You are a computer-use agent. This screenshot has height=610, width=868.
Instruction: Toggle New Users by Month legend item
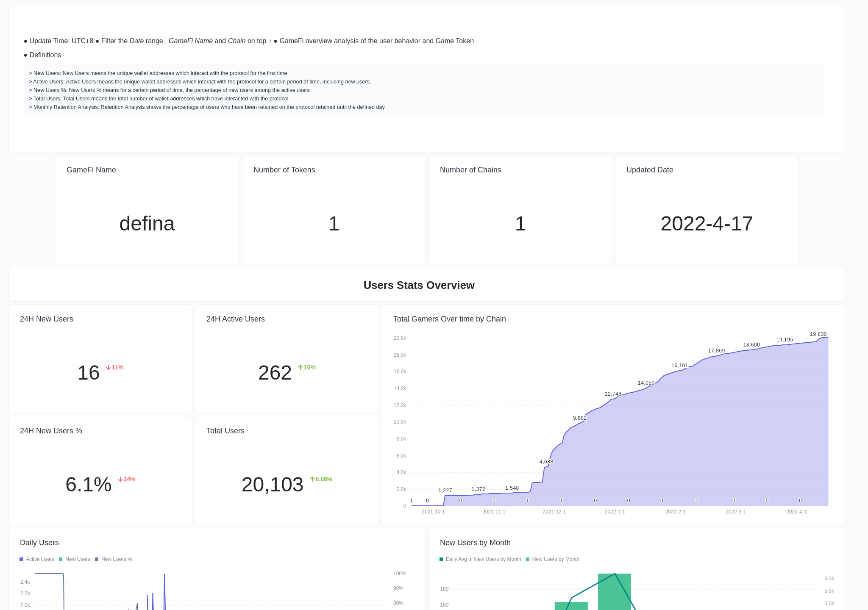pyautogui.click(x=553, y=559)
